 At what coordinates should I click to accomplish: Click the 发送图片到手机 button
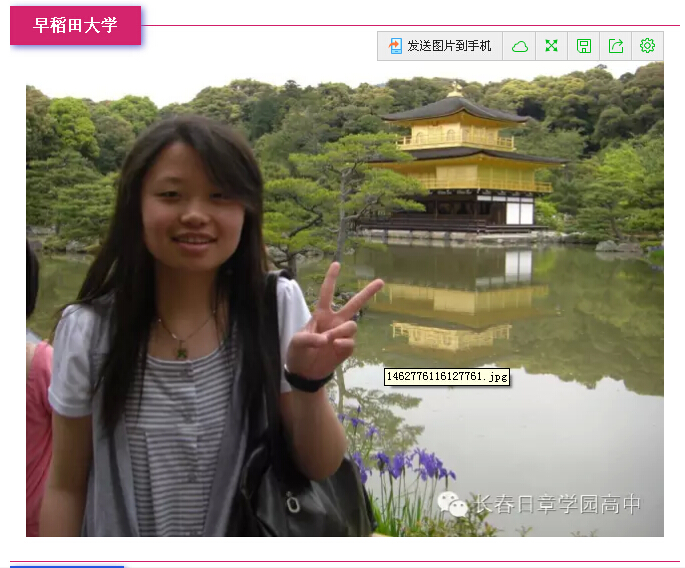click(x=440, y=46)
